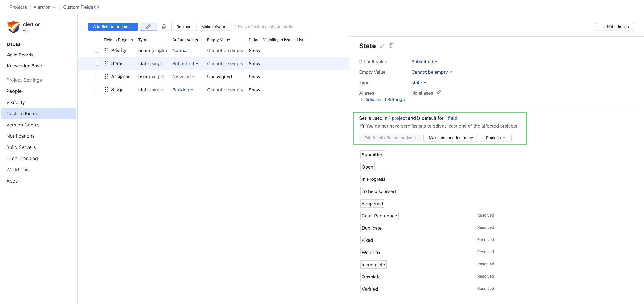Viewport: 644px width, 304px height.
Task: Expand the Advanced Settings section
Action: tap(384, 99)
